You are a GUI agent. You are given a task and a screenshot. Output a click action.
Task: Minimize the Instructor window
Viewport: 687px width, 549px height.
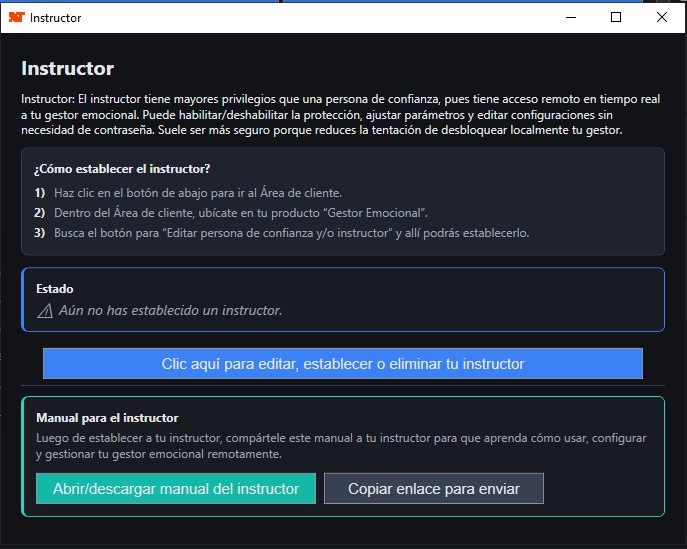click(x=570, y=17)
